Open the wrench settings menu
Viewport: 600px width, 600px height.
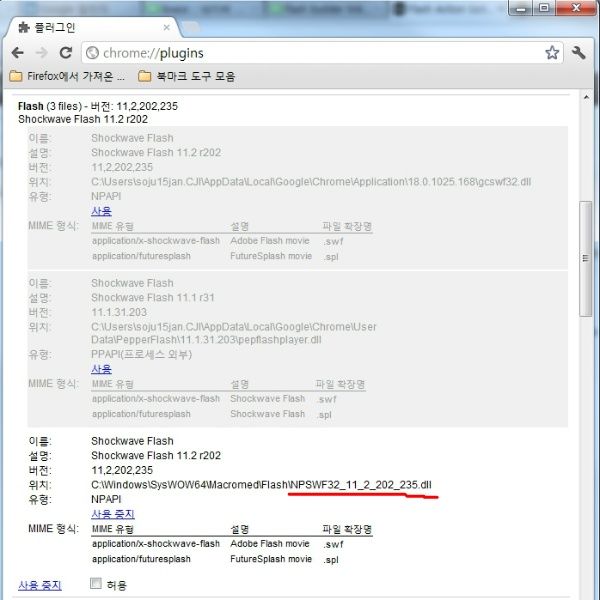tap(579, 53)
